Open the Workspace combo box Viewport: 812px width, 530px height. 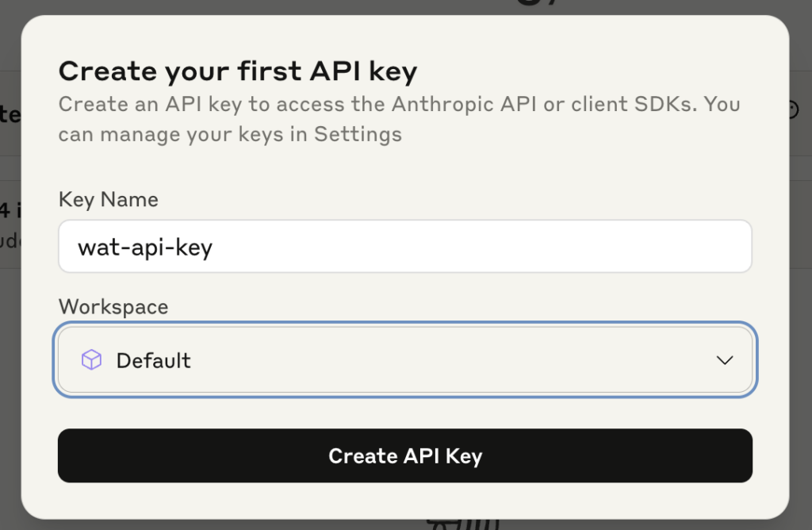point(404,360)
